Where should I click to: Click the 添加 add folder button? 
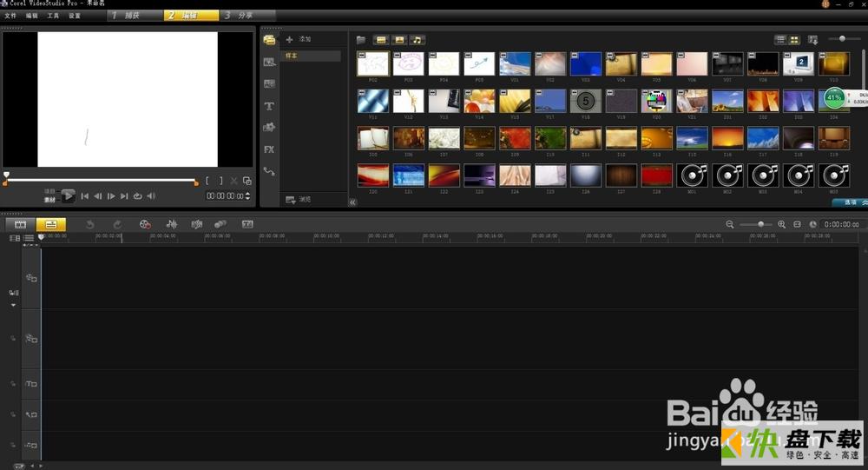[x=299, y=39]
